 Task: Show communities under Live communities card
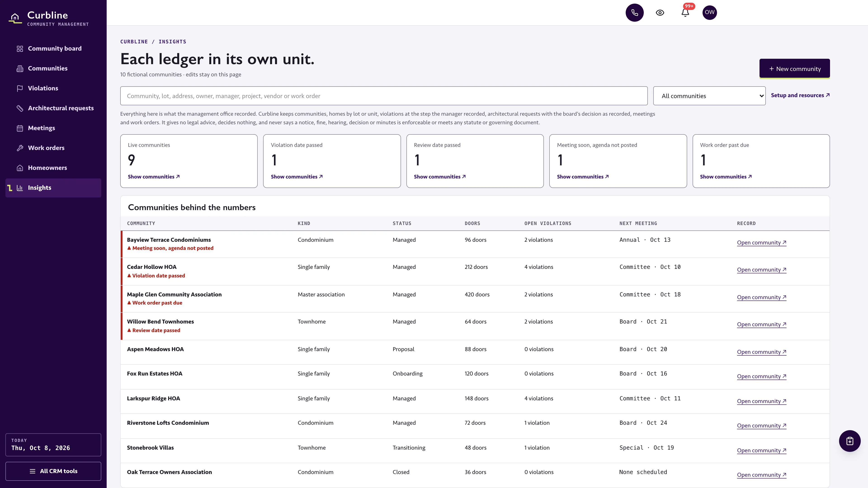[x=154, y=176]
